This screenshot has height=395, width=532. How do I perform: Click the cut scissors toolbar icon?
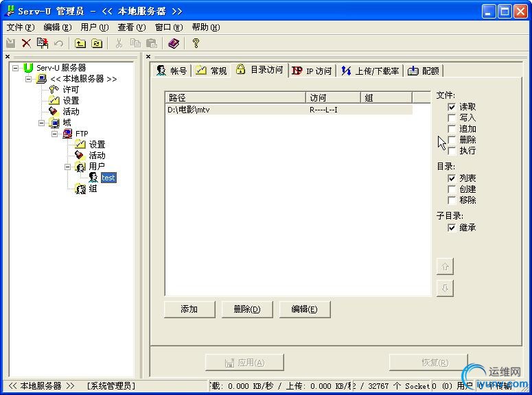point(119,43)
